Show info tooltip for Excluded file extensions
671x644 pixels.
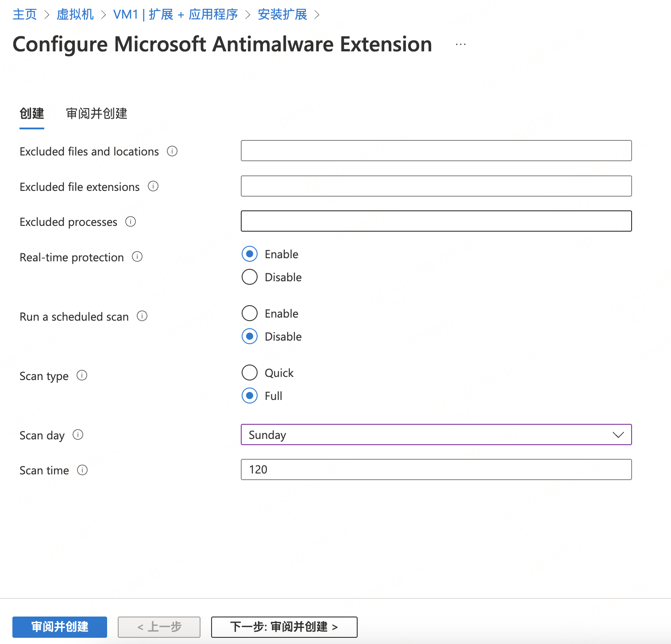pyautogui.click(x=153, y=186)
